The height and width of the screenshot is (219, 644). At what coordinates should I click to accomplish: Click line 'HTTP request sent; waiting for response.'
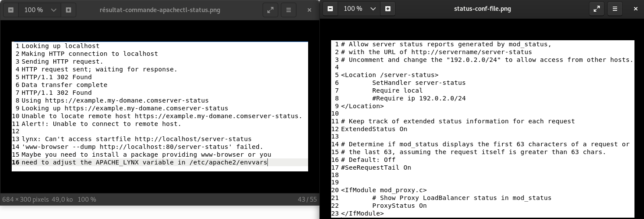100,69
